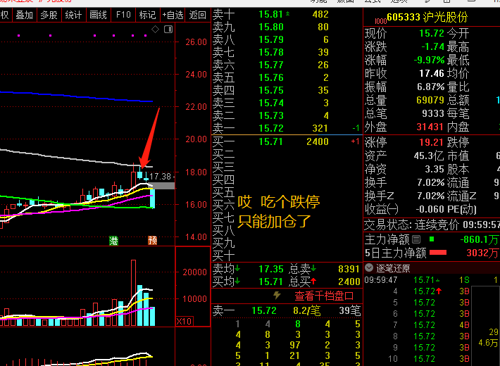Open the F10 company info
This screenshot has width=500, height=366.
[123, 15]
